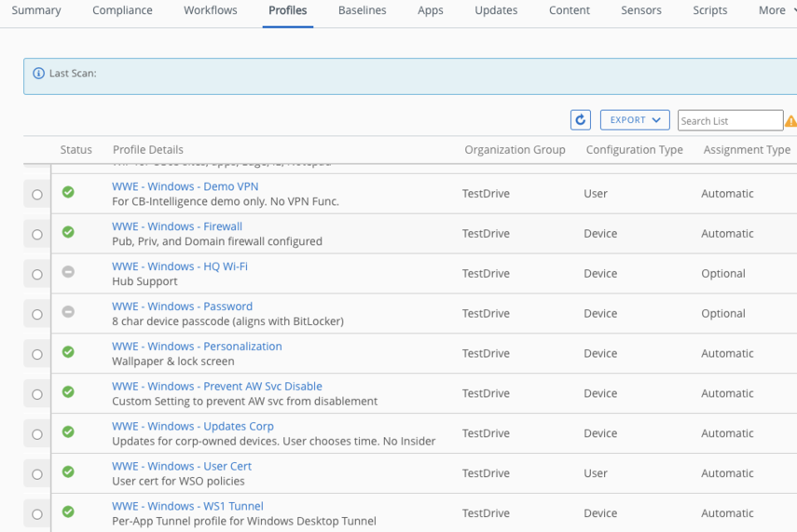Click grey status icon for HQ Wi-Fi

point(68,272)
